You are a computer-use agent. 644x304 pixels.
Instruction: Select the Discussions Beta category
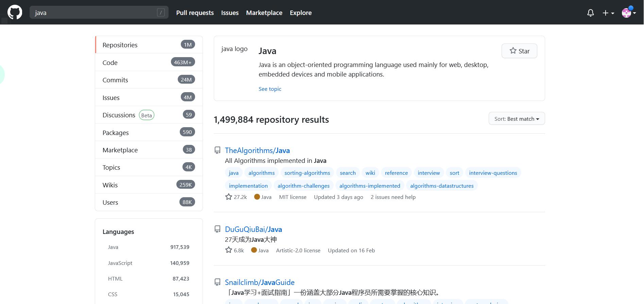point(149,115)
